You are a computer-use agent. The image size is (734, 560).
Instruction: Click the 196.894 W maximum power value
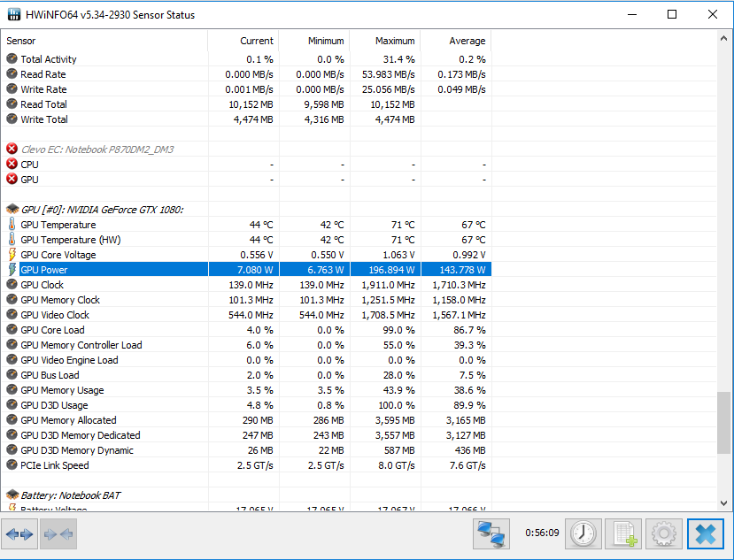point(391,270)
